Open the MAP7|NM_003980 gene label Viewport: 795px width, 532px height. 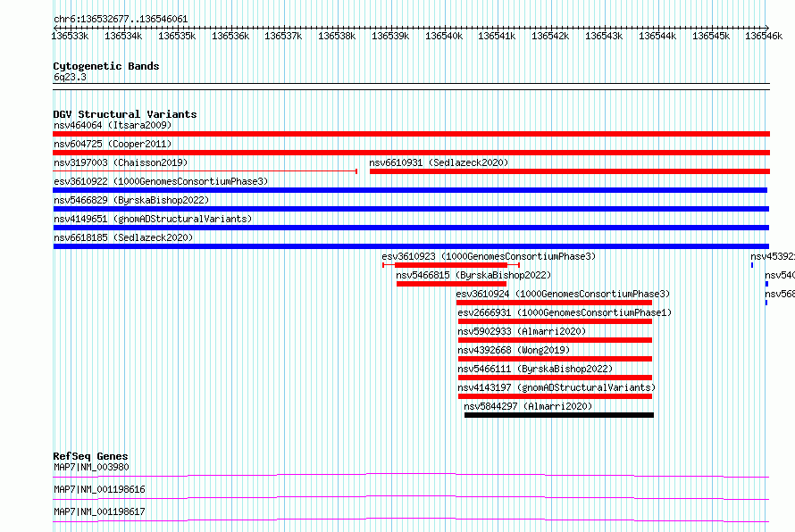coord(91,467)
